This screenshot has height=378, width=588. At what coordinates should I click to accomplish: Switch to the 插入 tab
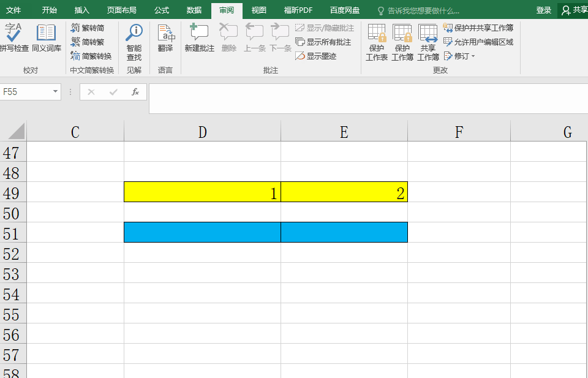point(81,10)
